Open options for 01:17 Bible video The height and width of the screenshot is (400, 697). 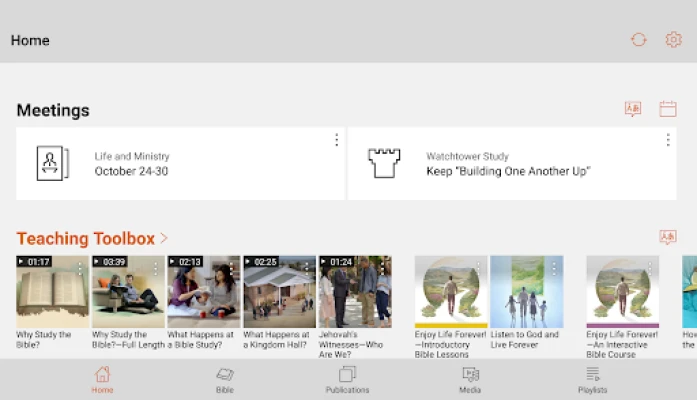pos(80,268)
